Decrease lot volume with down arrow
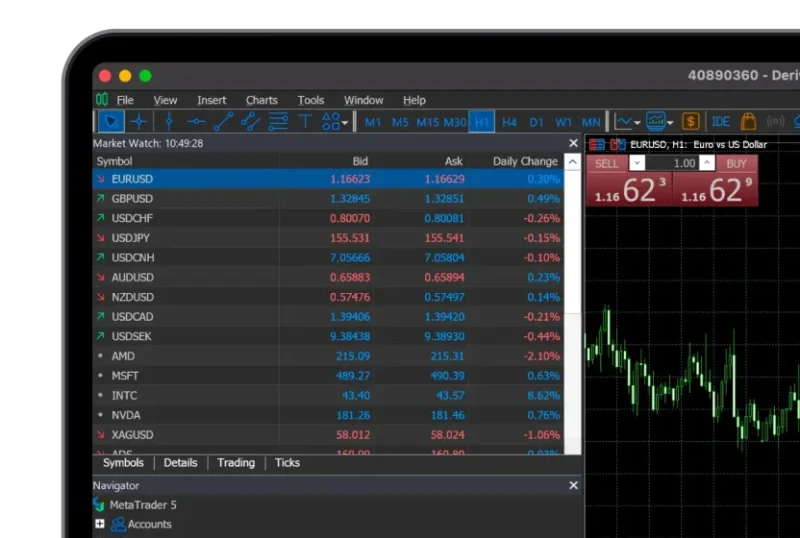This screenshot has height=538, width=800. click(x=637, y=163)
